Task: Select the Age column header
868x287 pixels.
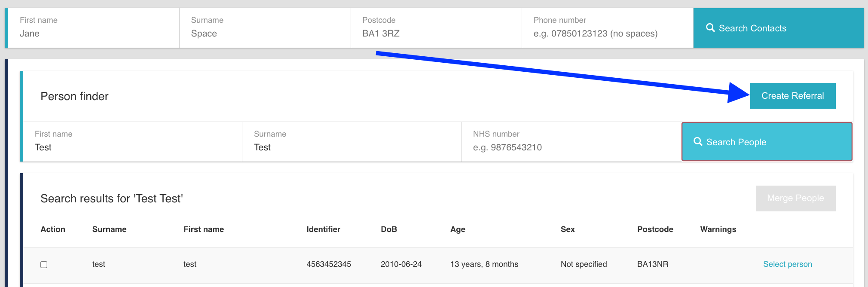Action: tap(458, 229)
